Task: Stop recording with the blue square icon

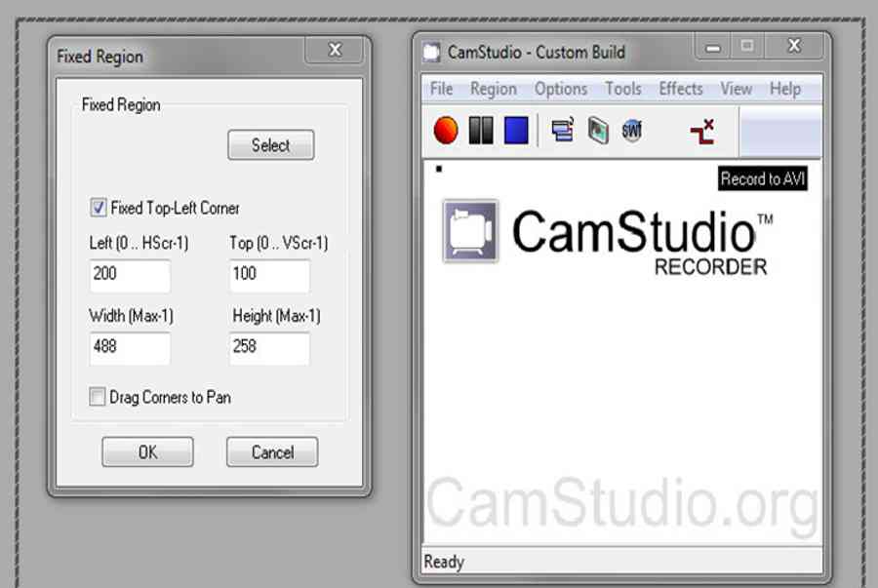Action: click(x=516, y=131)
